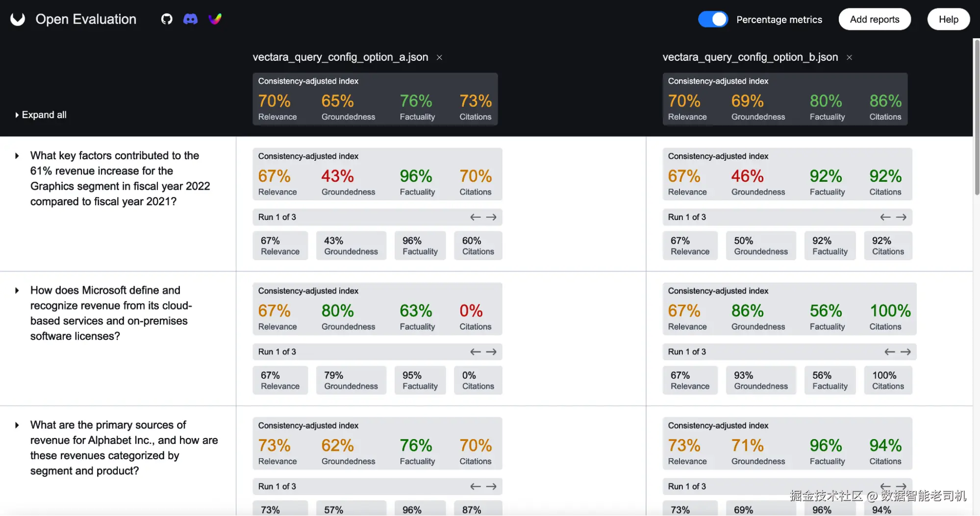Expand the Microsoft revenue recognition question
This screenshot has width=980, height=516.
(17, 291)
